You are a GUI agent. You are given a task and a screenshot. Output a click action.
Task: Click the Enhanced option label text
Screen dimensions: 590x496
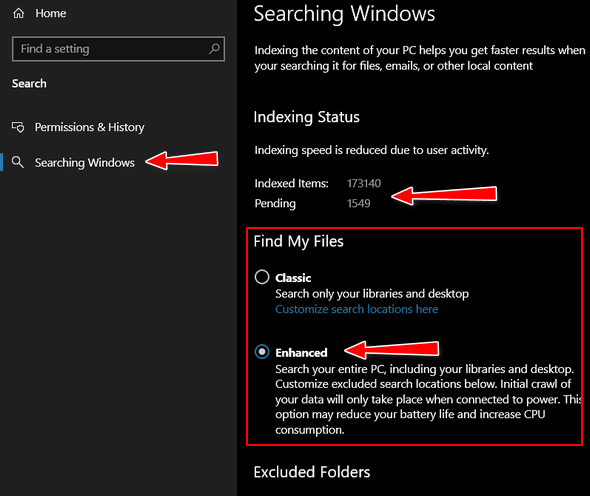301,353
